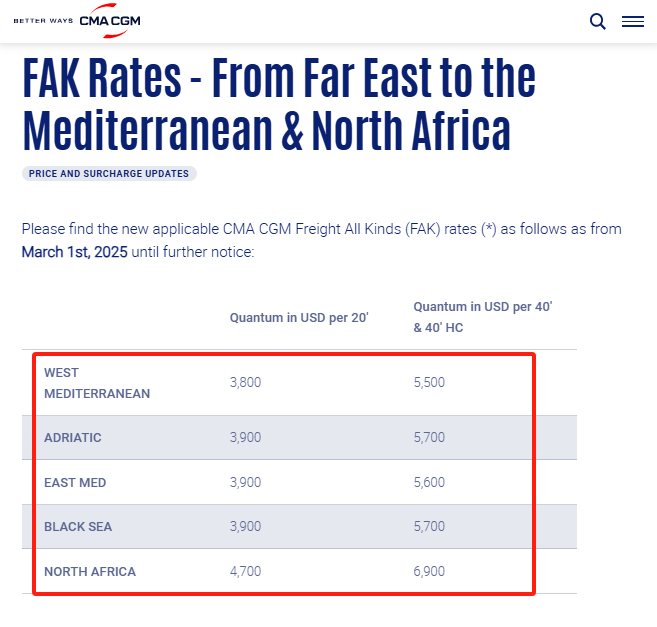Click the Price and Surcharge Updates tag
The image size is (657, 627).
[109, 174]
